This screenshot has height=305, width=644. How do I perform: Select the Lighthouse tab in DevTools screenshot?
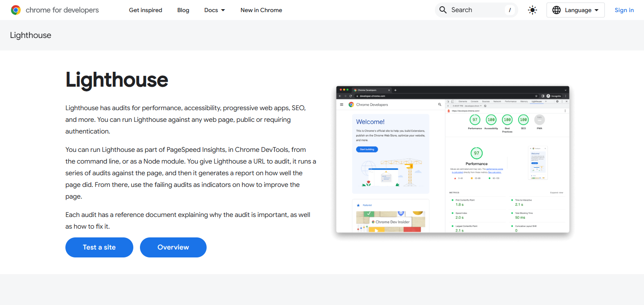point(537,101)
